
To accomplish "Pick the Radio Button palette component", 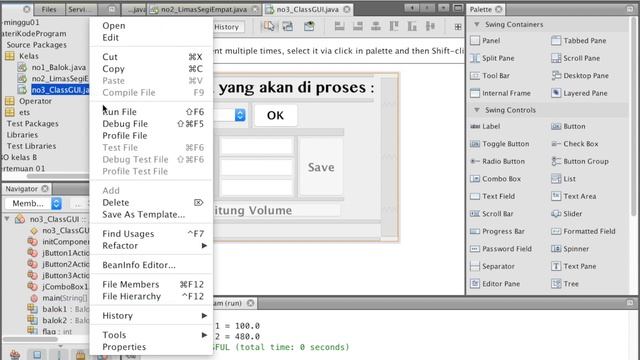I will pyautogui.click(x=497, y=162).
